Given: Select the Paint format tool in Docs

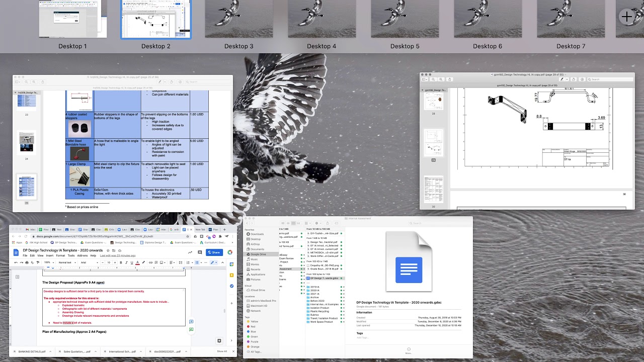Looking at the screenshot, I should (38, 262).
